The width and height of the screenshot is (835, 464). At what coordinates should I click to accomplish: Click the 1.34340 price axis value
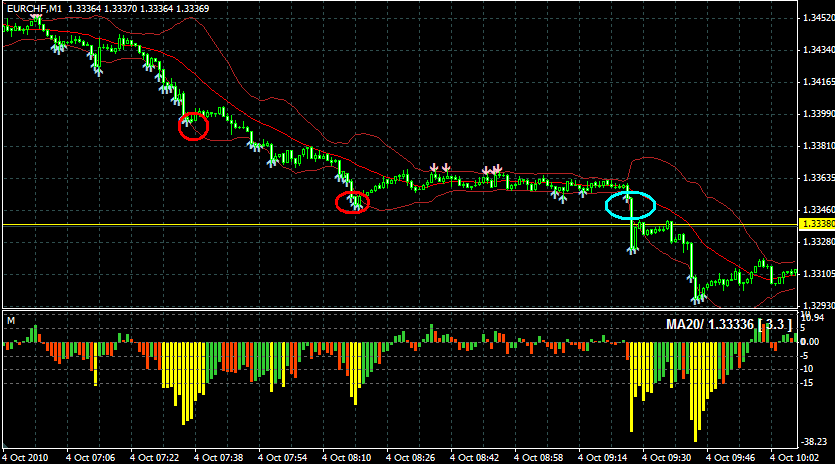[816, 49]
